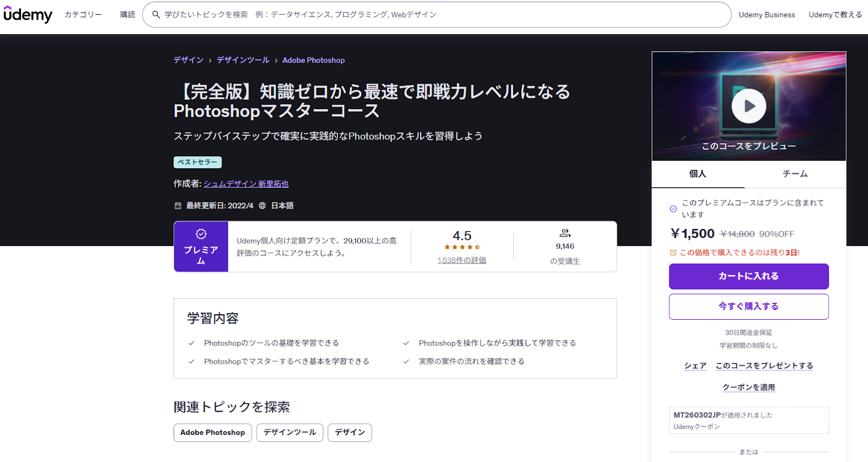Click the このコースをプレビュー caption
This screenshot has height=462, width=868.
coord(749,146)
